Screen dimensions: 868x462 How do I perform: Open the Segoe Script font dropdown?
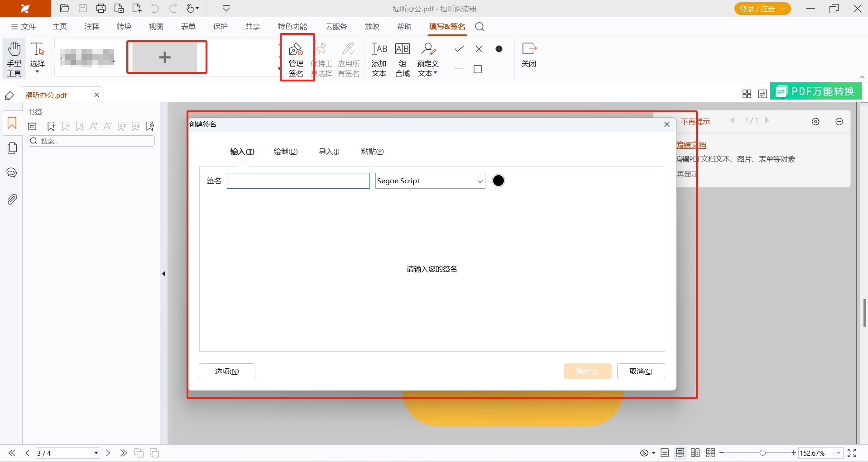[430, 181]
